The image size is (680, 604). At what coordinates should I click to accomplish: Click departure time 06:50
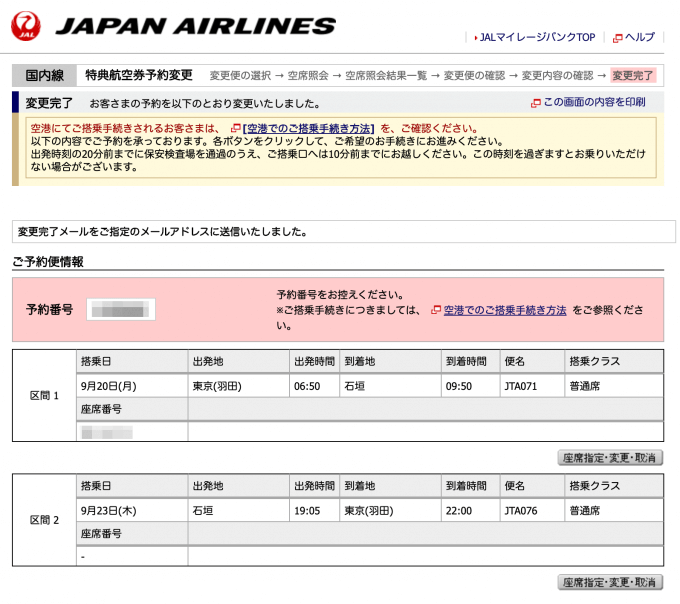307,386
